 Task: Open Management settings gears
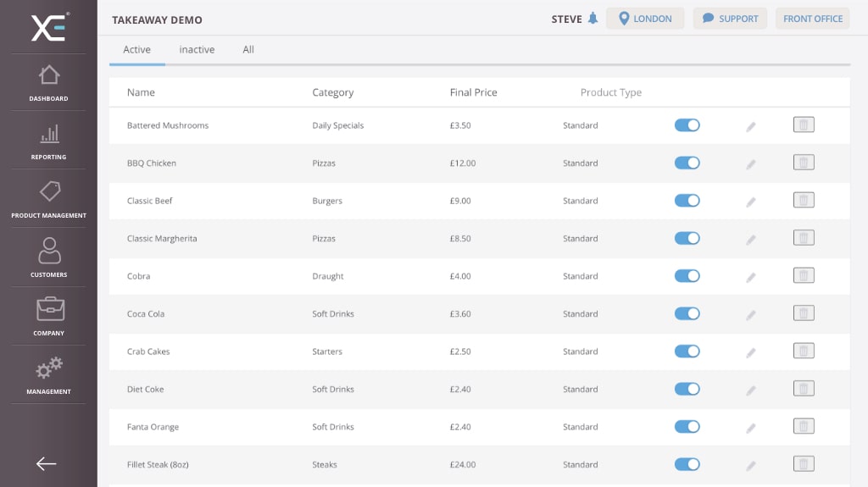(x=48, y=375)
